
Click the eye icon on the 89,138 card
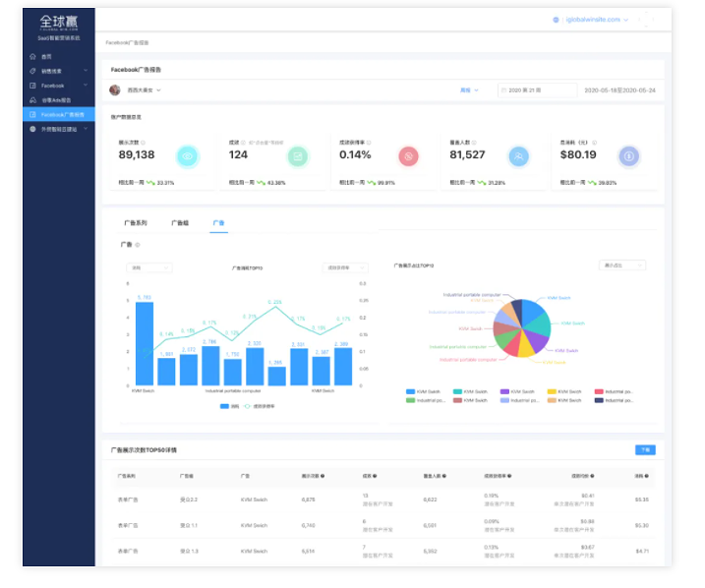[187, 156]
